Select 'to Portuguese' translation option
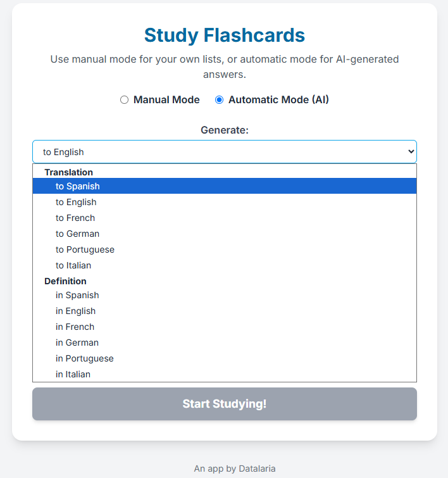Screen dimensions: 448x478 (x=85, y=249)
